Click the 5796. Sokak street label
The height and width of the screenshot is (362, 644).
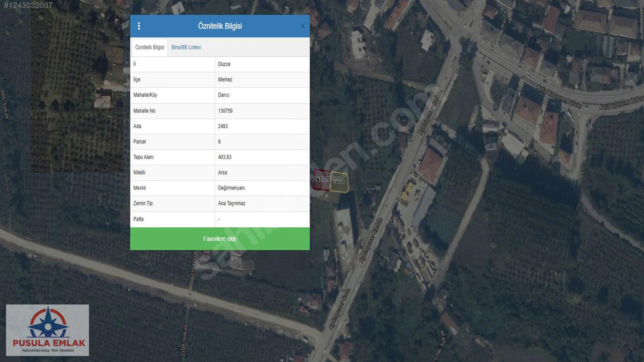[440, 345]
